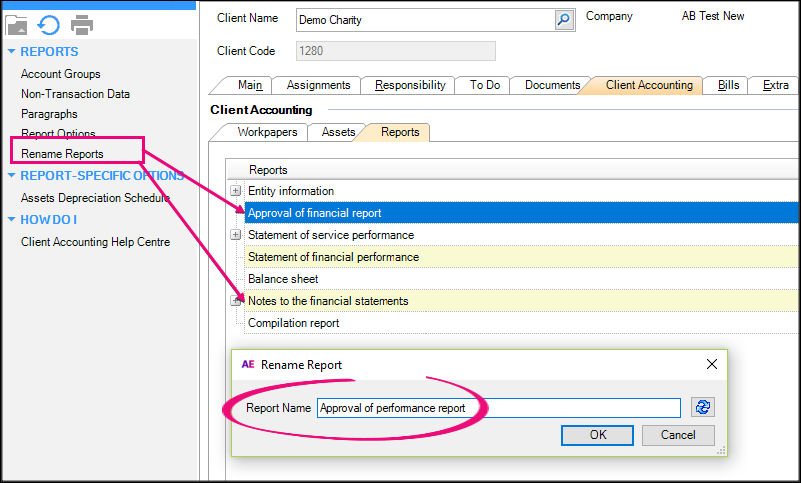This screenshot has height=483, width=801.
Task: Open the Assets sub-tab
Action: tap(338, 132)
